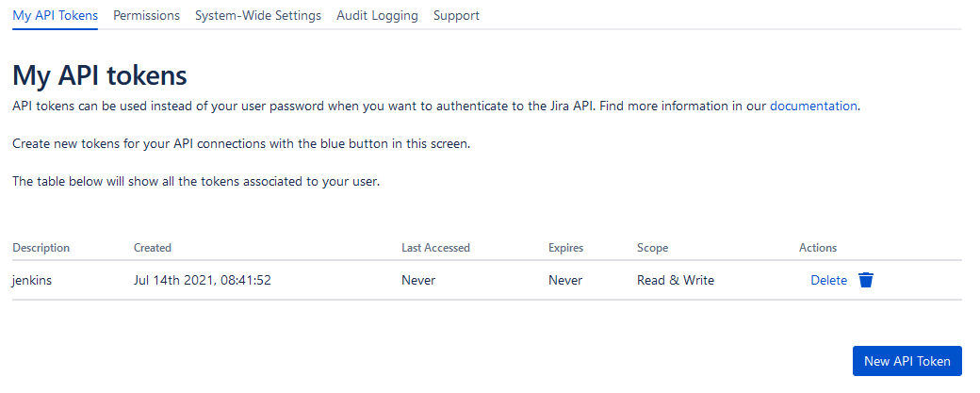The image size is (980, 393).
Task: Go to the Audit Logging tab
Action: [x=377, y=16]
